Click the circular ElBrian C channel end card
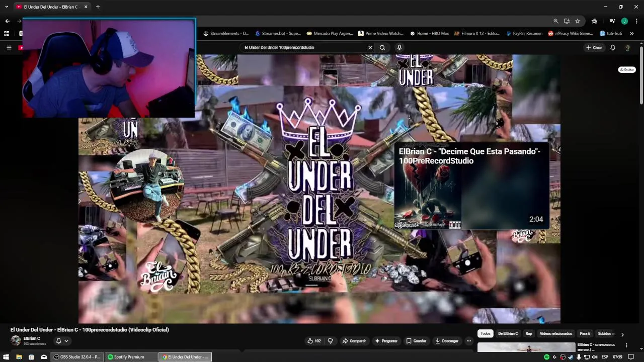The height and width of the screenshot is (362, 644). click(147, 186)
